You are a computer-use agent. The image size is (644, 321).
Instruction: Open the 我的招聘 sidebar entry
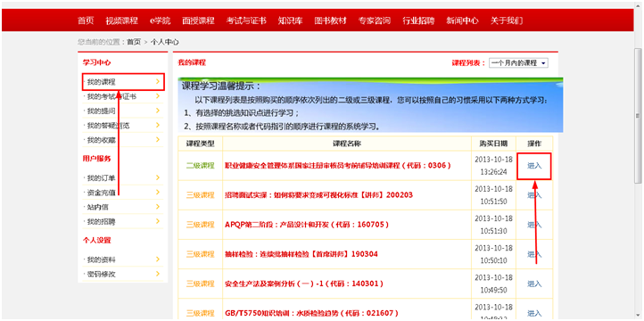(x=101, y=222)
